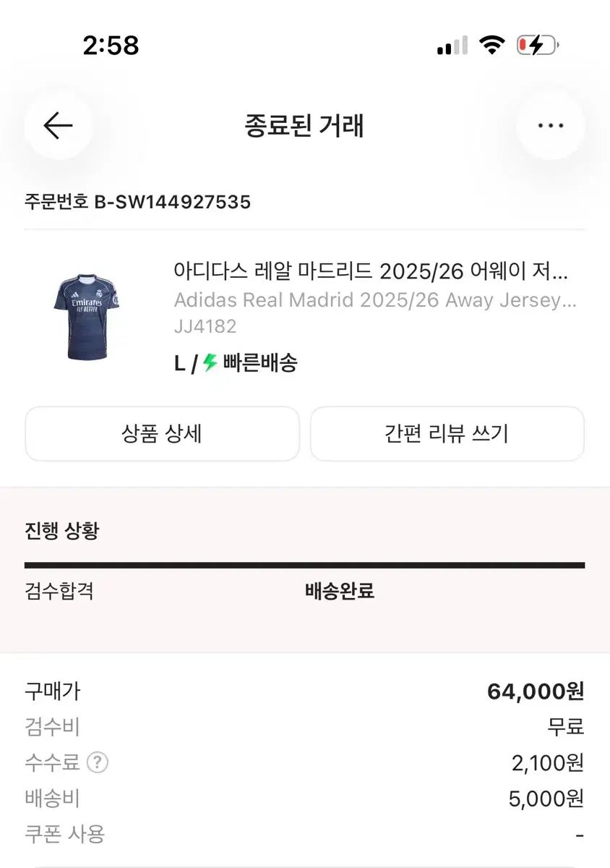
Task: Click the 간편 리뷰 쓰기 button
Action: pos(447,433)
